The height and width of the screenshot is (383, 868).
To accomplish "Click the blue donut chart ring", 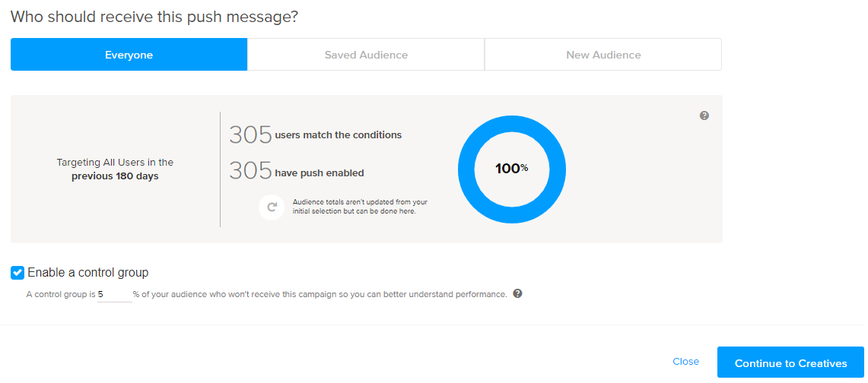I will click(x=512, y=124).
